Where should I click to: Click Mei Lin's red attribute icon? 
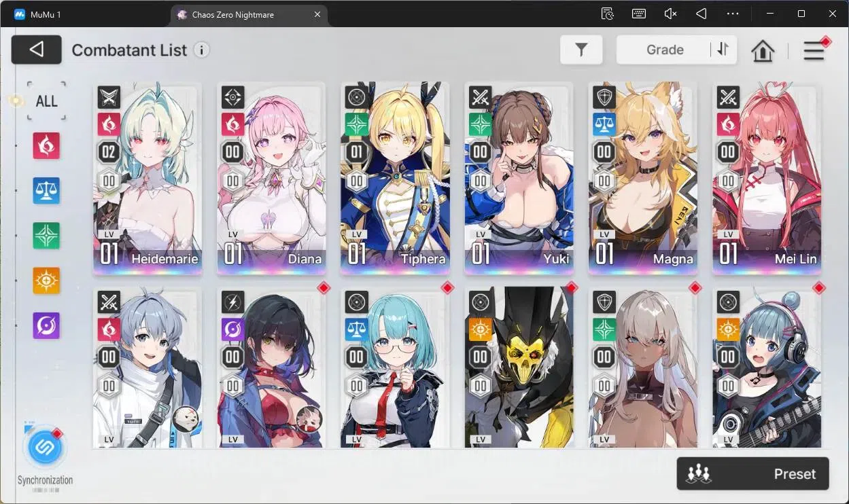728,124
